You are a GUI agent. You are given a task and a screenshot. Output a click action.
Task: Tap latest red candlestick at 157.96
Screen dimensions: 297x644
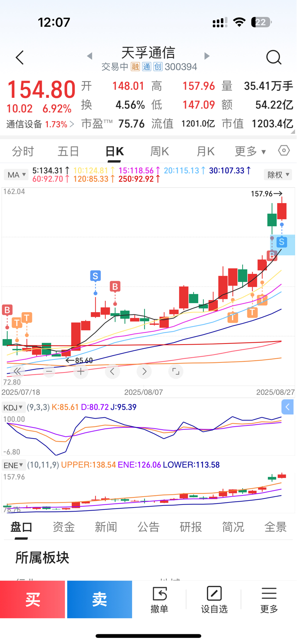click(282, 211)
